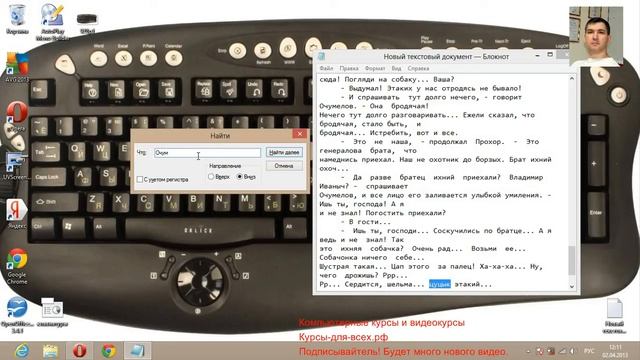Select the Вниз direction radio button

click(240, 177)
